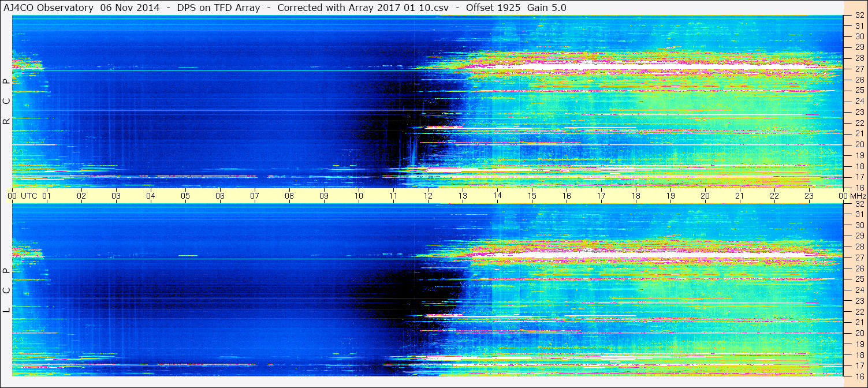
Task: Select the 18 MHz label in RCP panel
Action: click(x=859, y=166)
